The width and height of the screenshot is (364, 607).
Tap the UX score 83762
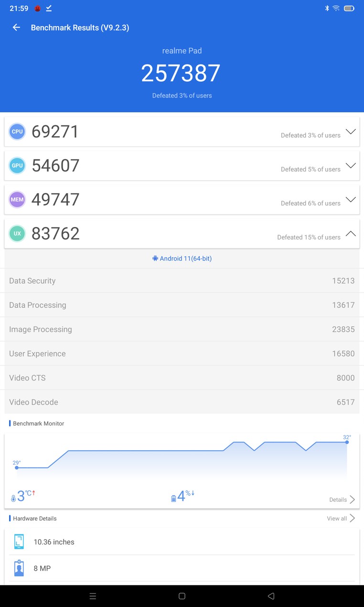click(55, 233)
